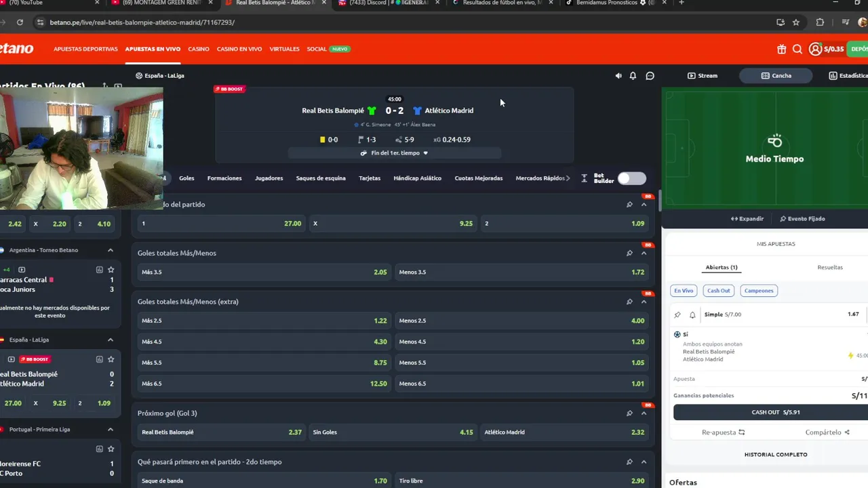The image size is (868, 488).
Task: Favorite the Real Betis vs Atlético Madrid sidebar match
Action: pos(111,359)
